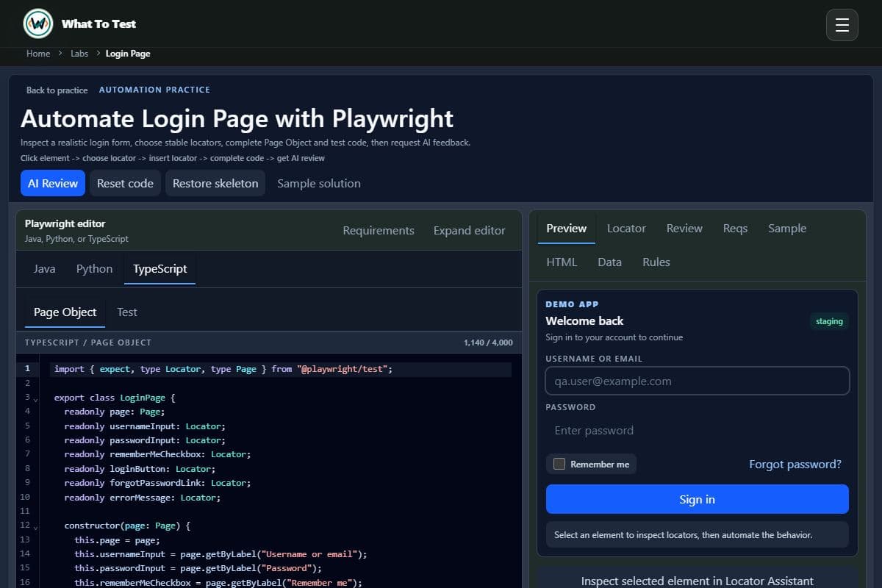The height and width of the screenshot is (588, 882).
Task: Go to Home breadcrumb
Action: (x=38, y=54)
